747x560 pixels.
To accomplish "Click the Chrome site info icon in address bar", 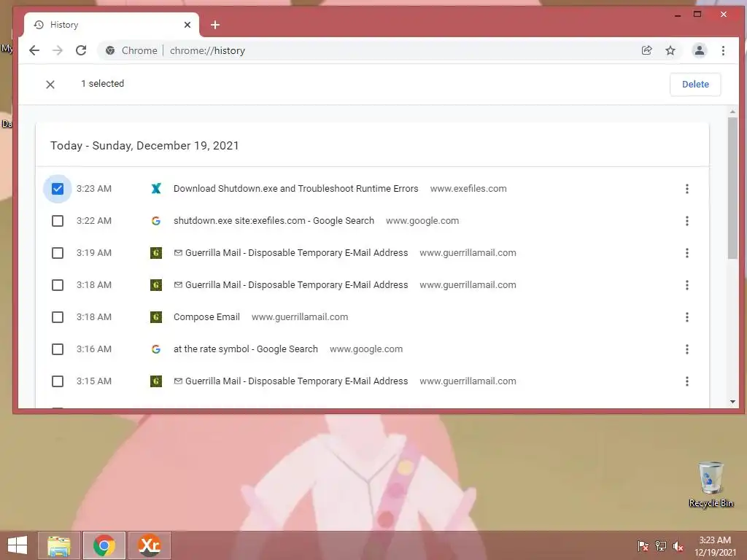I will (x=110, y=50).
